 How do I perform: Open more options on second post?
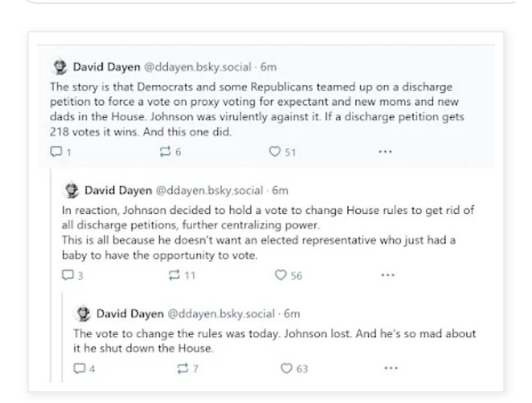pyautogui.click(x=387, y=275)
